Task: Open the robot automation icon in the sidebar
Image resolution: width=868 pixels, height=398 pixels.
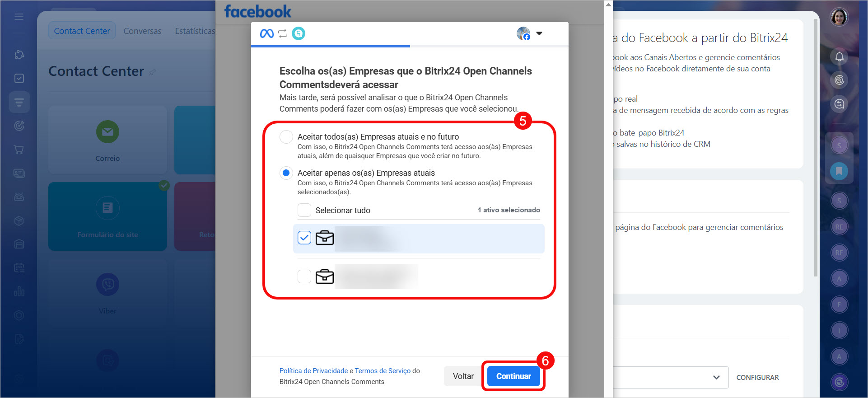Action: click(x=19, y=197)
